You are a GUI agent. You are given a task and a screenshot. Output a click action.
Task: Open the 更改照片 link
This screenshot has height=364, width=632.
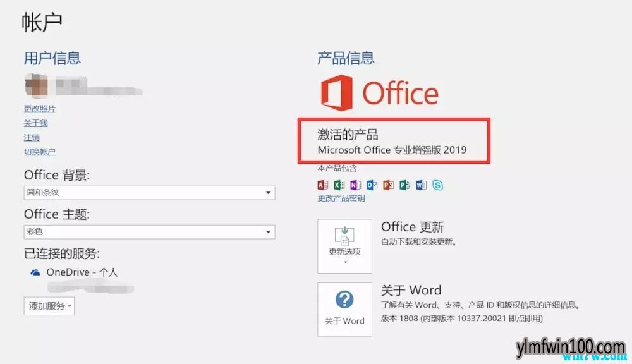[x=39, y=109]
